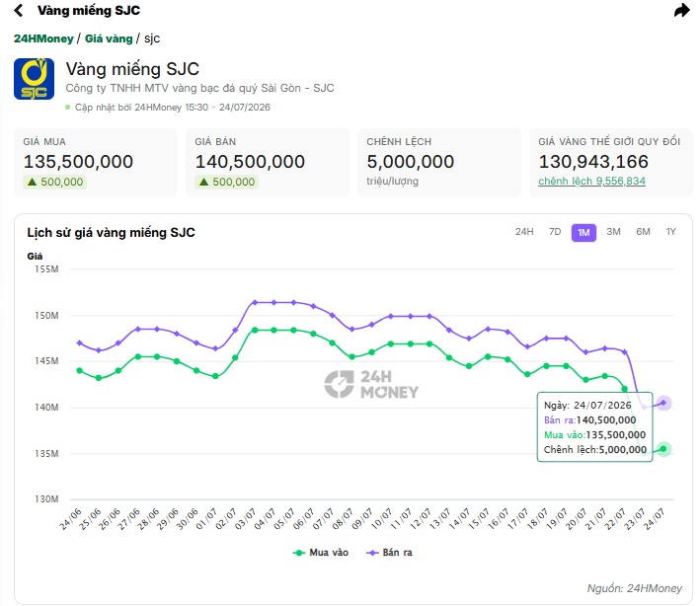
Task: Share the page with the arrow icon
Action: (681, 10)
